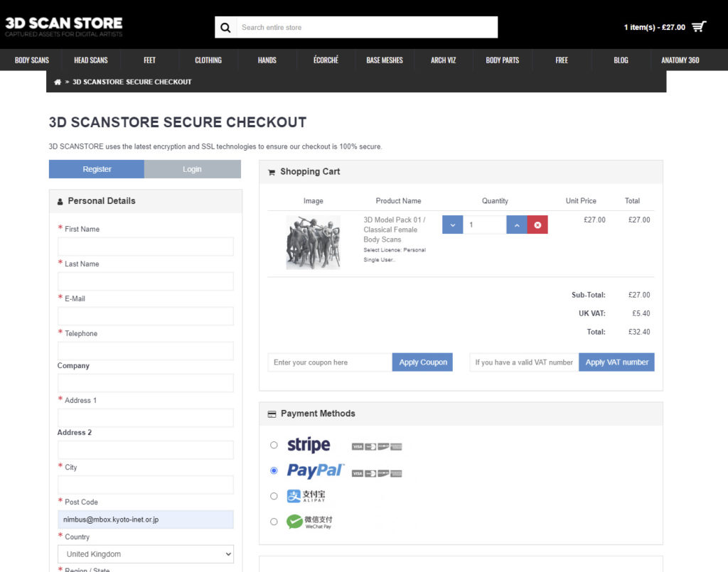
Task: Click the search magnifier icon
Action: [226, 28]
